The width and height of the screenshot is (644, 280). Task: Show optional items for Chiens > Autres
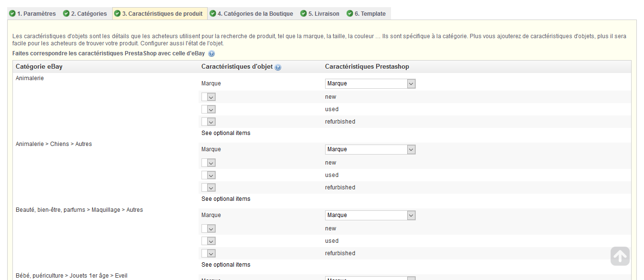tap(226, 199)
